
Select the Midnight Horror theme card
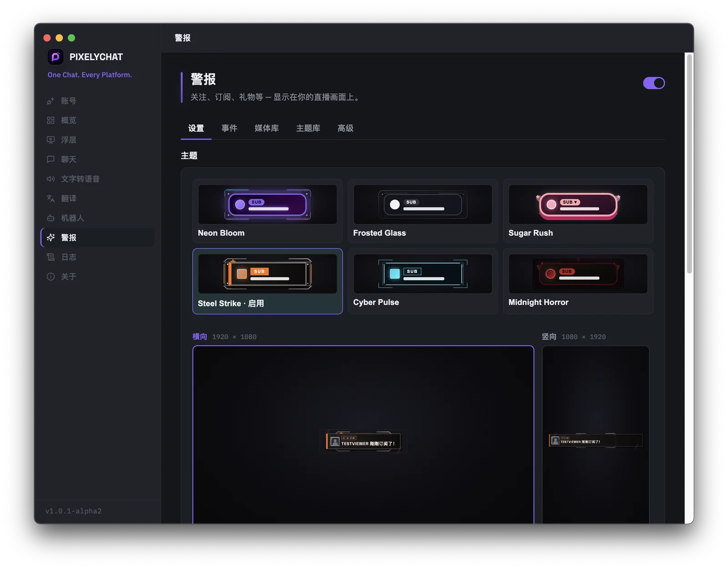[x=578, y=281]
